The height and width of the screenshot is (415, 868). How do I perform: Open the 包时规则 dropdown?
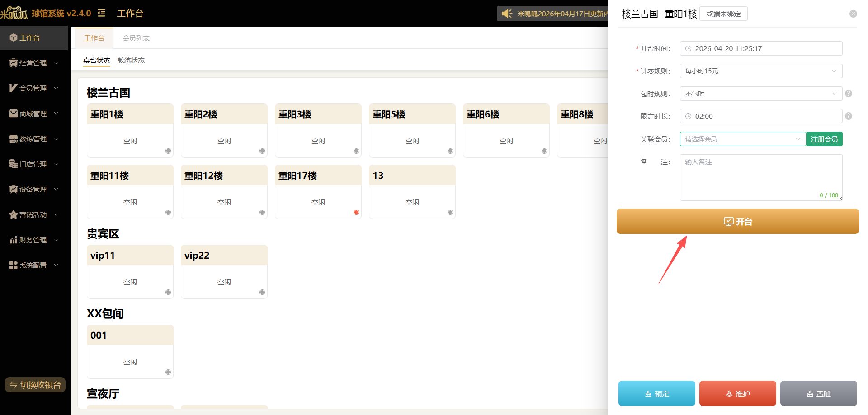click(761, 93)
